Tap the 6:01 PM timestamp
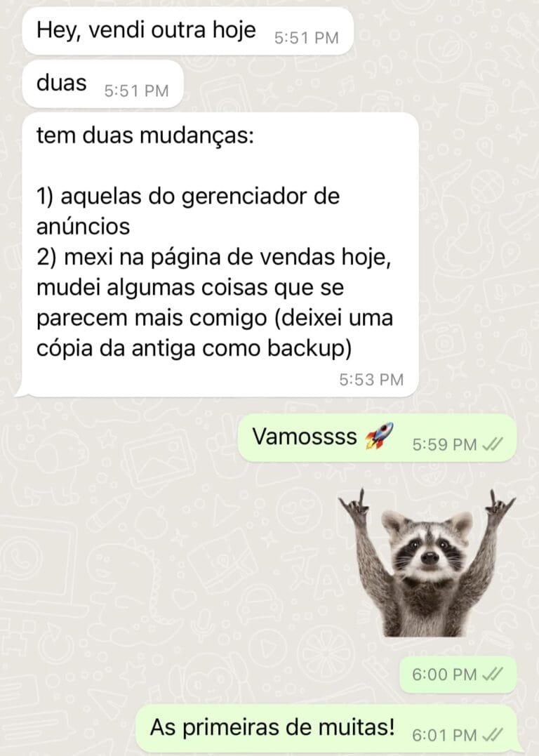 pos(444,735)
